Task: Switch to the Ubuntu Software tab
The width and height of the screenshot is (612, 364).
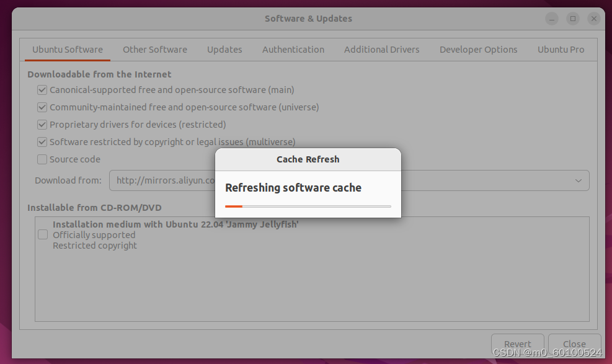Action: point(68,50)
